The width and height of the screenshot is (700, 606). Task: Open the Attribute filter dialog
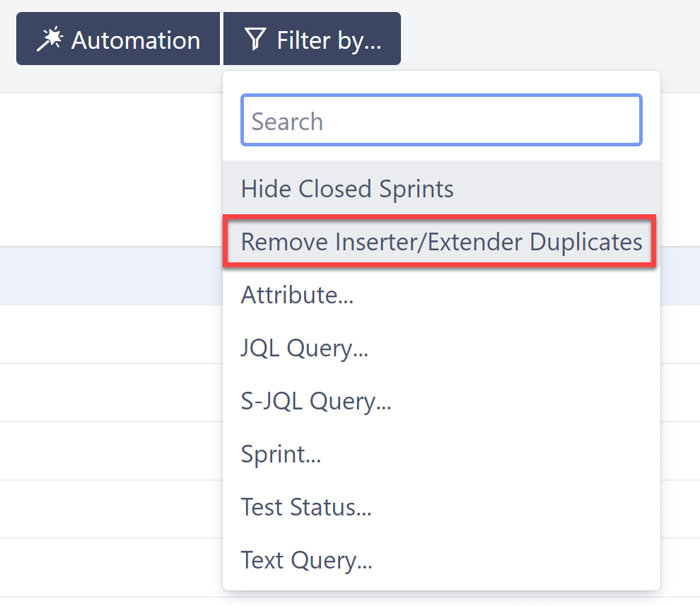point(297,295)
